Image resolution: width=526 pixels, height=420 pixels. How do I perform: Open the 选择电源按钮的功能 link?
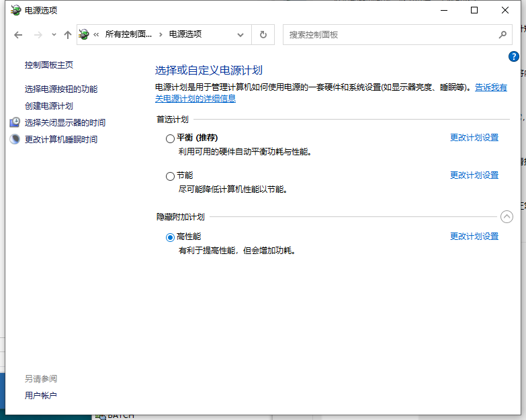point(61,89)
